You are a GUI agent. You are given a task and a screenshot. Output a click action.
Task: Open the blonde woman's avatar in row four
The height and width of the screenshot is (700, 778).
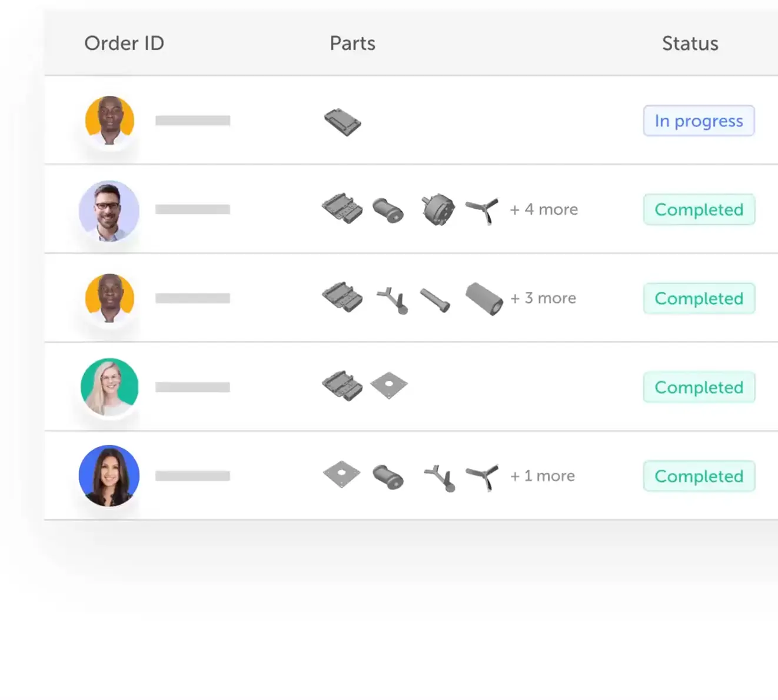pos(109,386)
